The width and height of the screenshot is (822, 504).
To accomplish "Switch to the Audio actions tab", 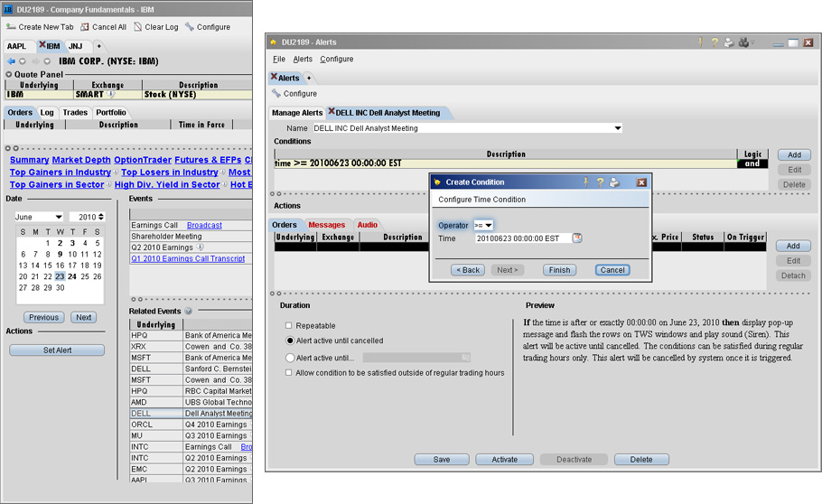I will tap(367, 225).
